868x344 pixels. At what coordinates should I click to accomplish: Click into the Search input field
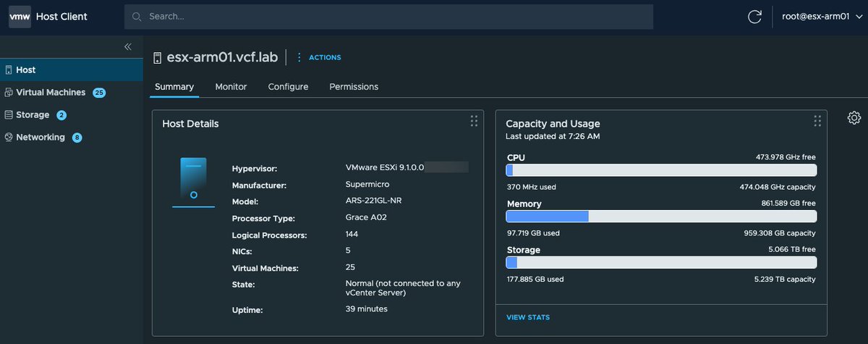(x=389, y=17)
